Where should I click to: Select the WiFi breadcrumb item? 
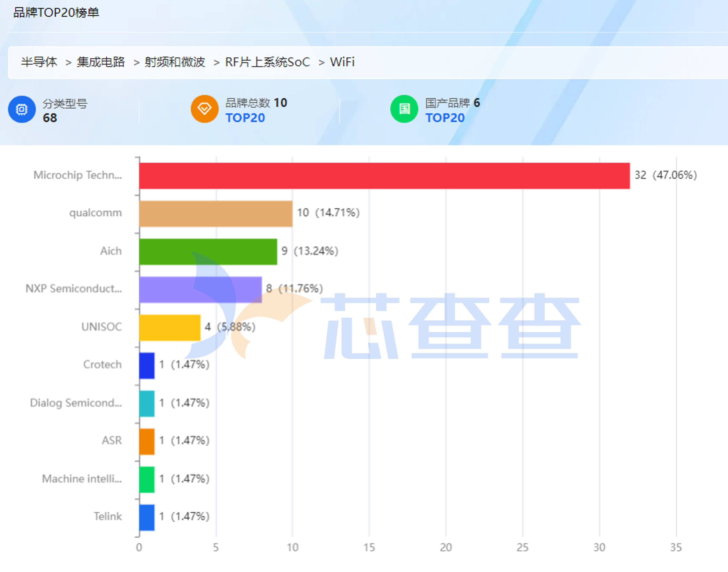click(x=342, y=62)
